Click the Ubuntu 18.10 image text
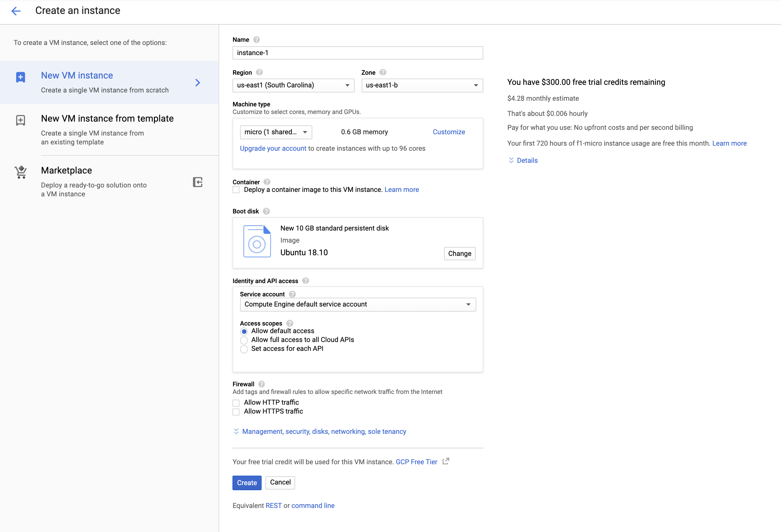781x532 pixels. point(304,252)
